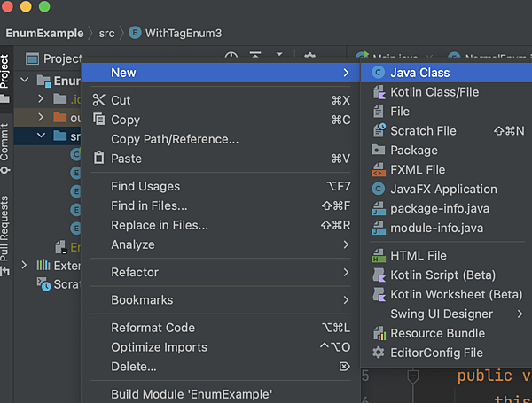Click the highlighted New menu item
532x403 pixels.
click(x=221, y=73)
